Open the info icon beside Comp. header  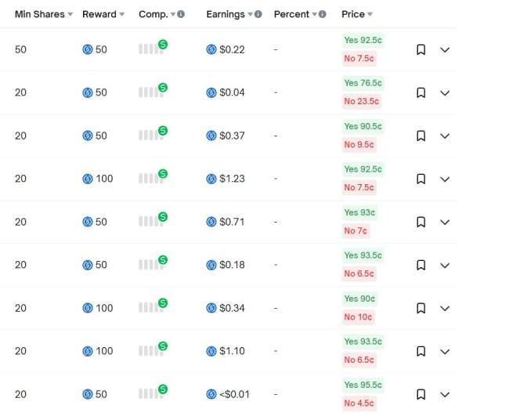[x=182, y=14]
